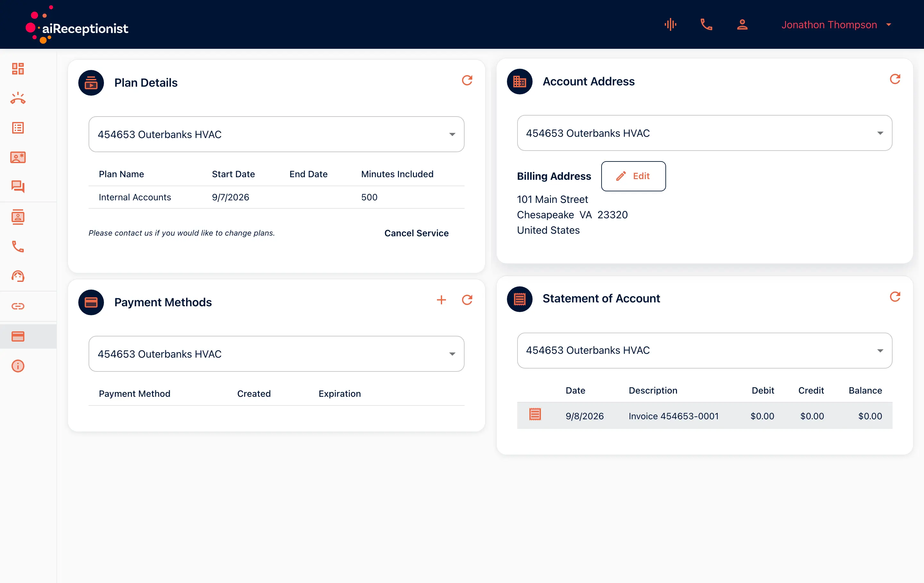Click the aiReceptionist logo

77,25
